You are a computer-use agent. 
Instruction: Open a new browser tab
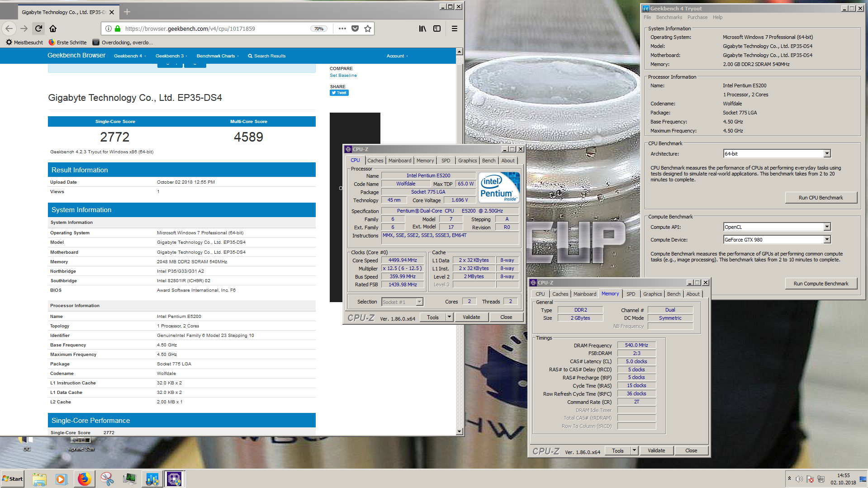tap(127, 12)
